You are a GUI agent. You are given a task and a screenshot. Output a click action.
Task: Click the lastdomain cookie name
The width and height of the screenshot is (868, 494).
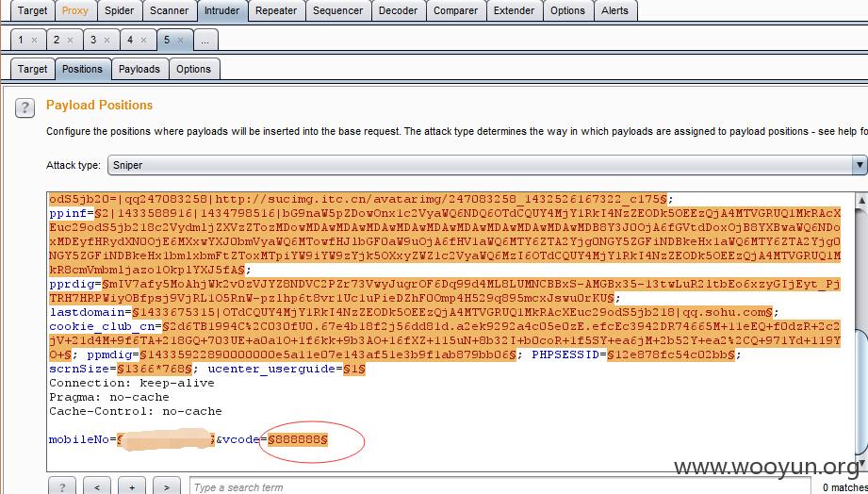pyautogui.click(x=90, y=312)
